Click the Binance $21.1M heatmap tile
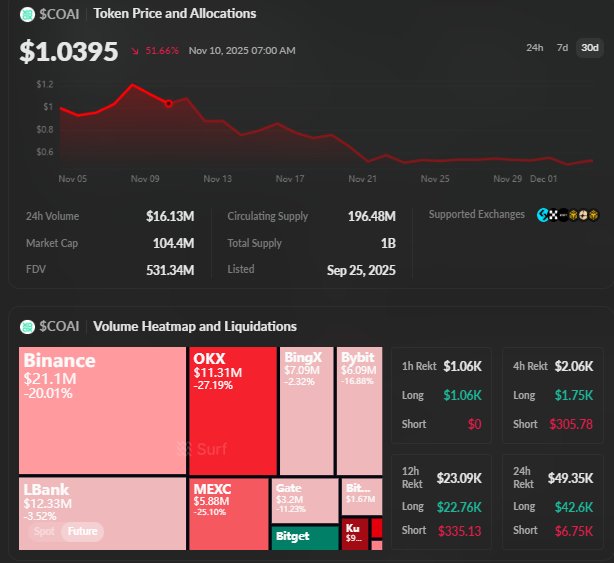 102,410
